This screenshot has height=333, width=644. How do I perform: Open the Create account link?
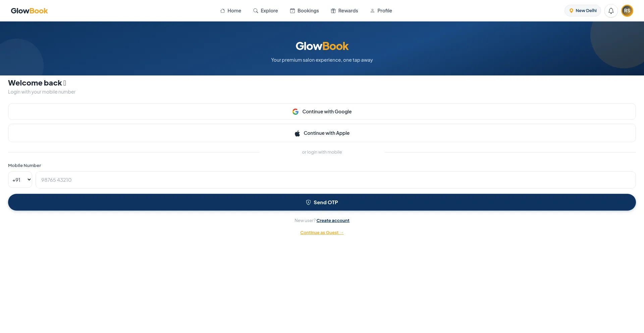(333, 220)
